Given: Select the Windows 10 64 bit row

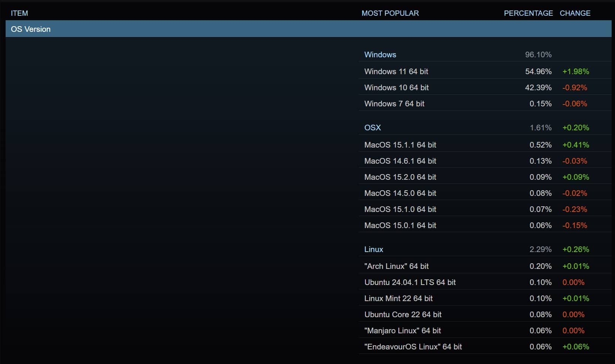Looking at the screenshot, I should (x=485, y=87).
